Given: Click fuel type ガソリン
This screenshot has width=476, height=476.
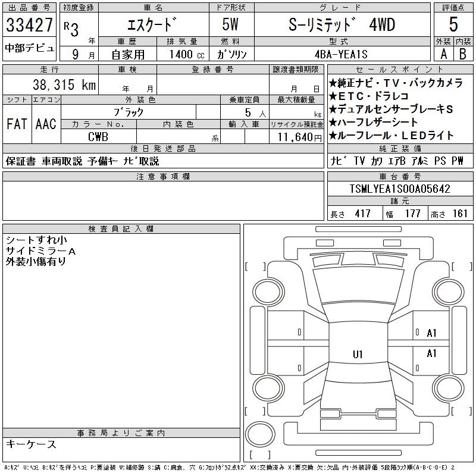Looking at the screenshot, I should pos(231,54).
